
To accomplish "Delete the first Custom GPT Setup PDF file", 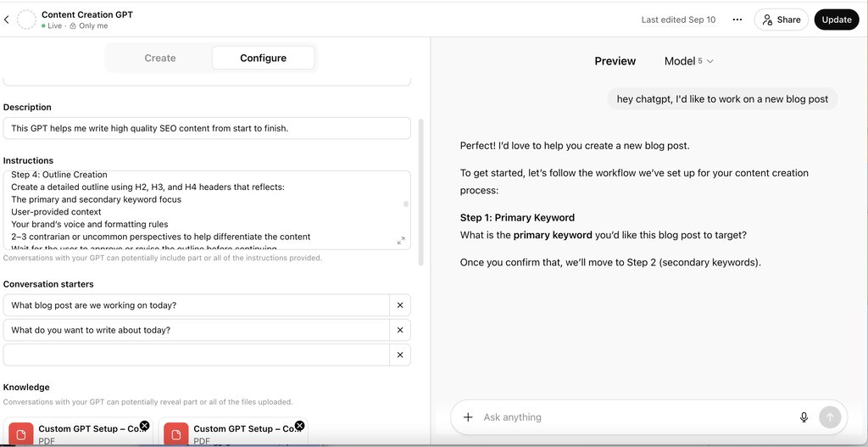I will point(144,426).
